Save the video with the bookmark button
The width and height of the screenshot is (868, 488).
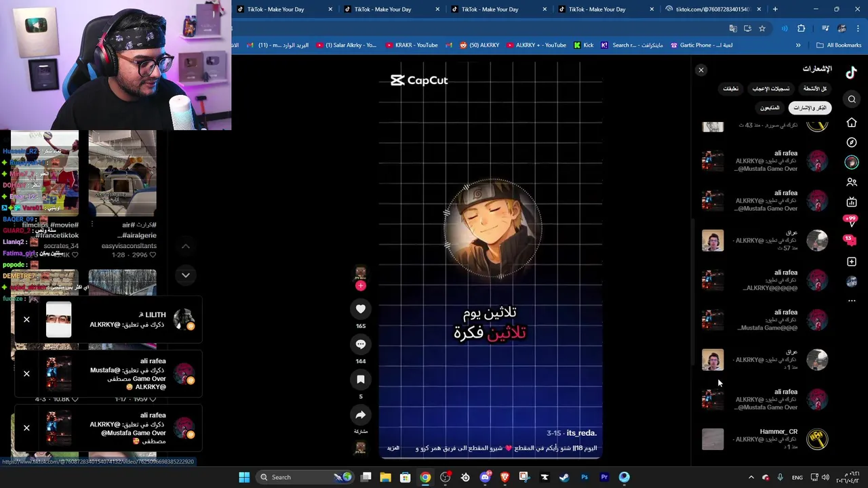361,380
